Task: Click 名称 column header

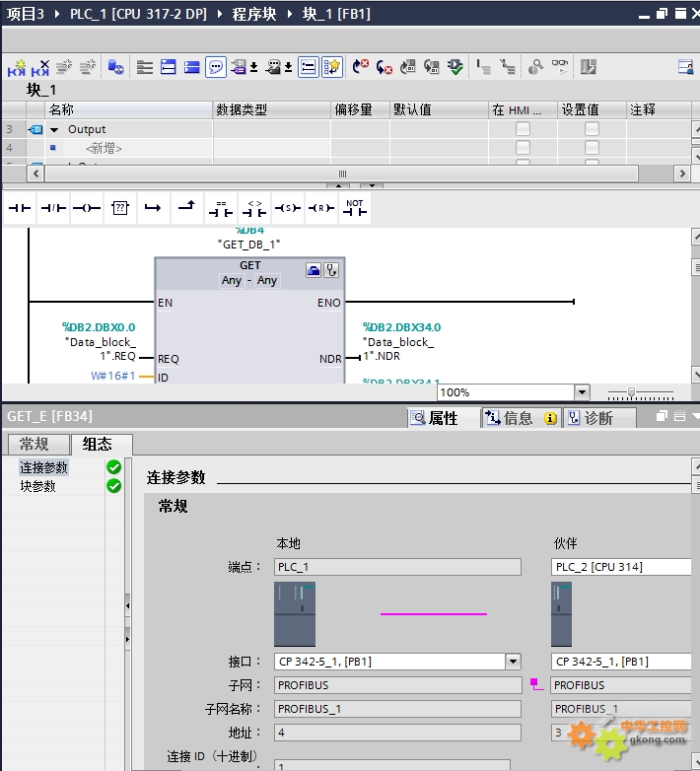Action: coord(129,109)
